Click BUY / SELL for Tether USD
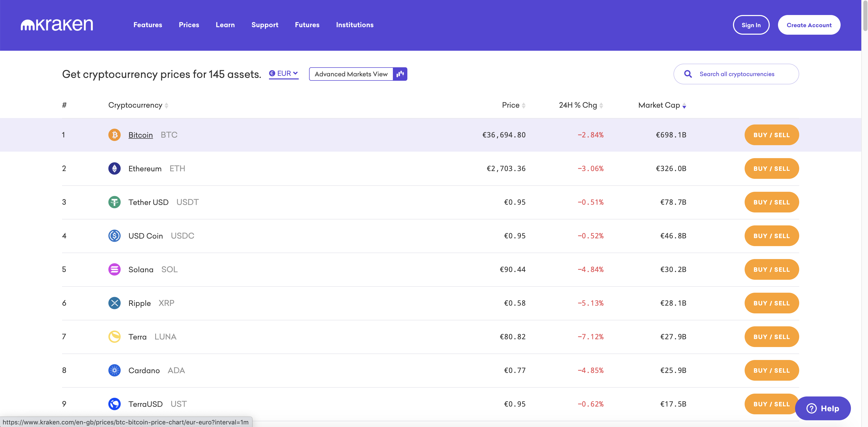 click(x=771, y=202)
